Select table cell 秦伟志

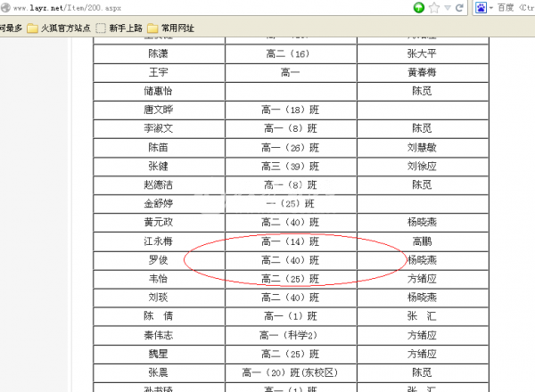(159, 335)
